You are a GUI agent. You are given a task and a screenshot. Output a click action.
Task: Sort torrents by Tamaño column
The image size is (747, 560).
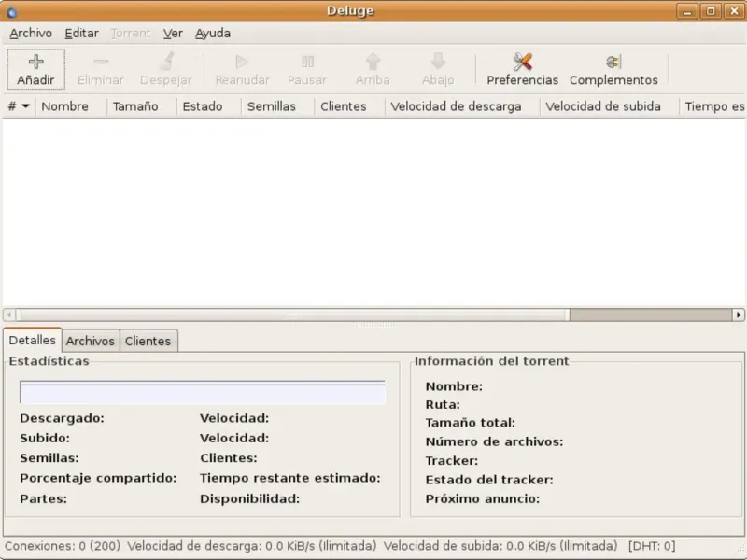point(142,106)
